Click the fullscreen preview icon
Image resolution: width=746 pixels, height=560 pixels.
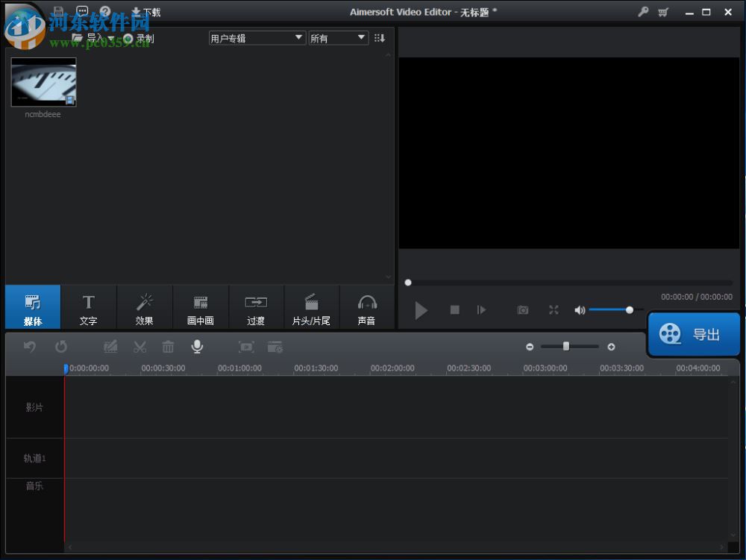[x=554, y=310]
